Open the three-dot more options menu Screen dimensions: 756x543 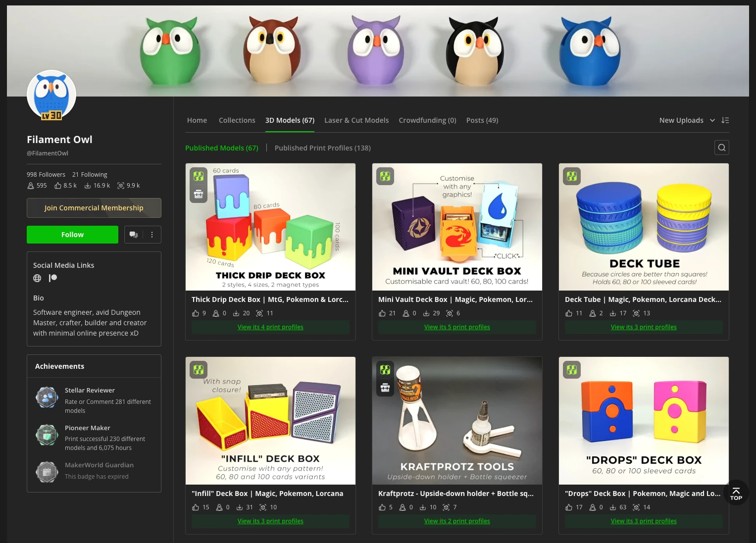(152, 235)
